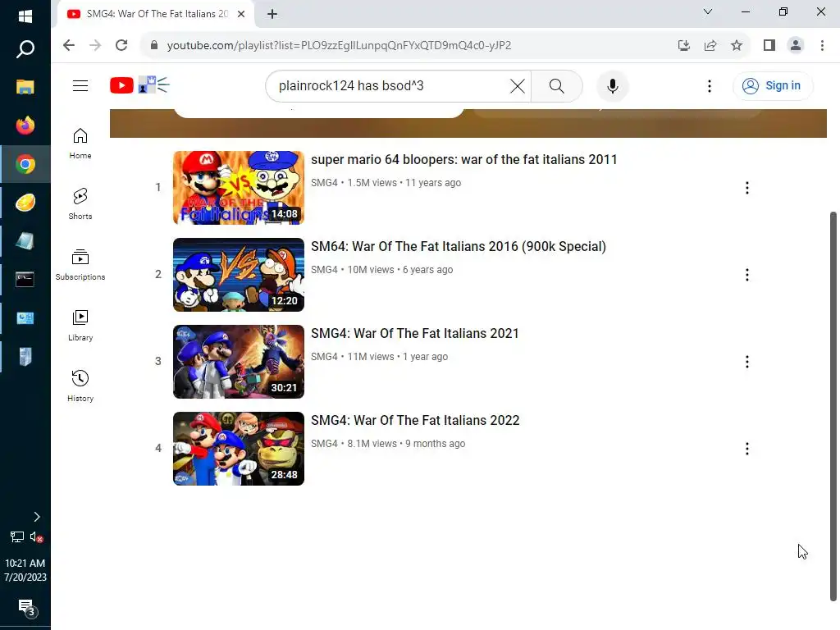The image size is (840, 630).
Task: Open title 'SMG4: War Of The Fat Italians 2022'
Action: (415, 421)
